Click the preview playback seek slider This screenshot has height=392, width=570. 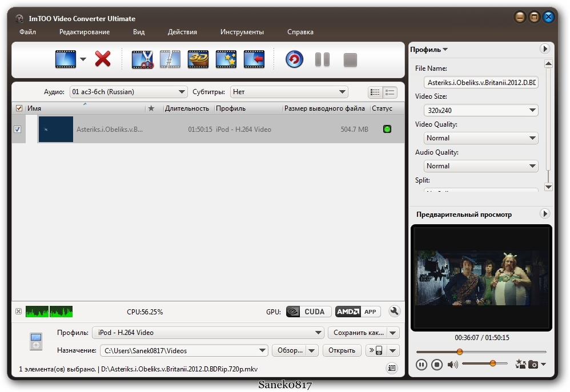(x=481, y=352)
